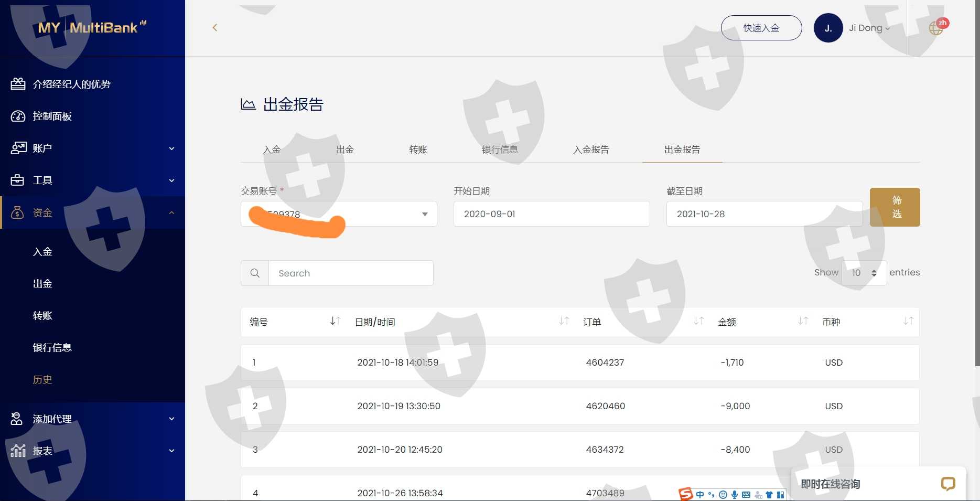The width and height of the screenshot is (980, 501).
Task: Switch to the 转账 tab
Action: click(x=418, y=150)
